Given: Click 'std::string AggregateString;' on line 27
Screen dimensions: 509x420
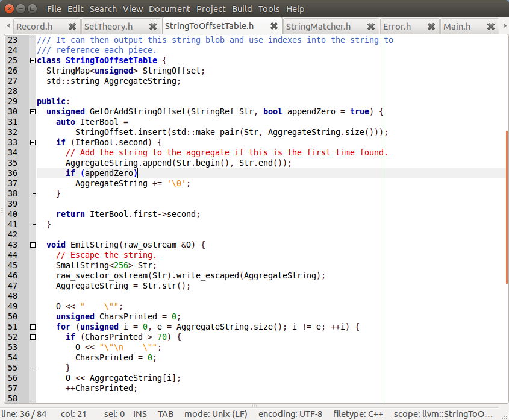Looking at the screenshot, I should (114, 81).
